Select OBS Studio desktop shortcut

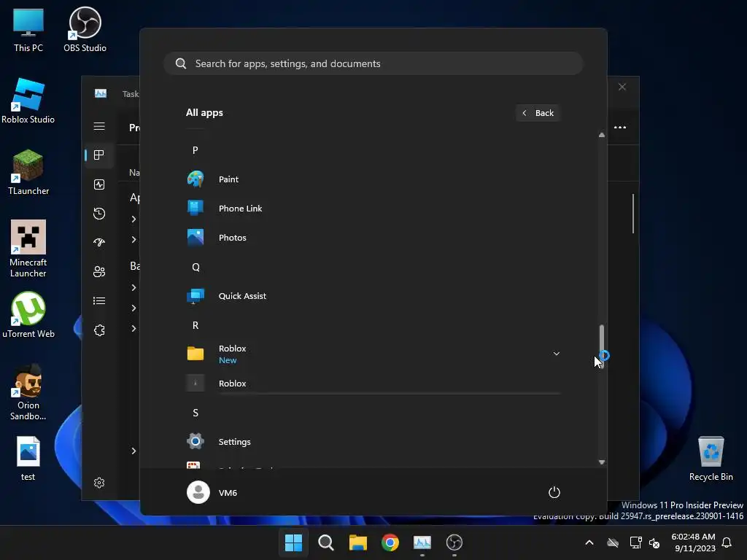click(x=85, y=30)
